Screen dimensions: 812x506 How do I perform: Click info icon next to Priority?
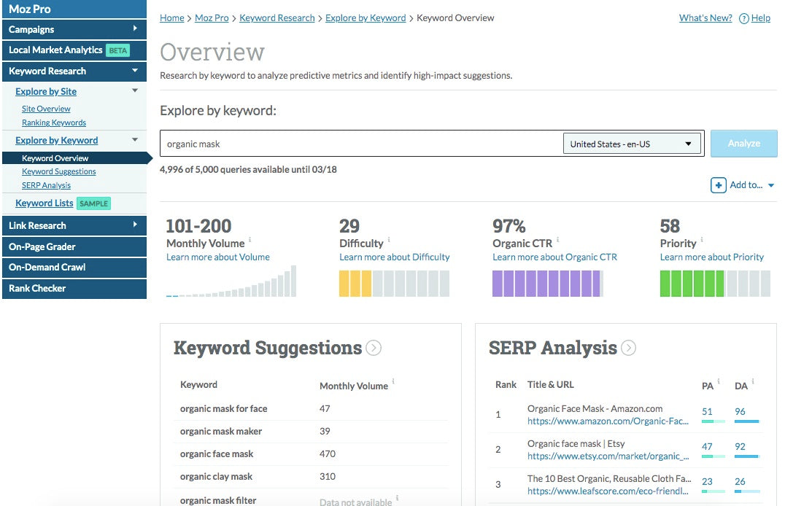click(702, 240)
